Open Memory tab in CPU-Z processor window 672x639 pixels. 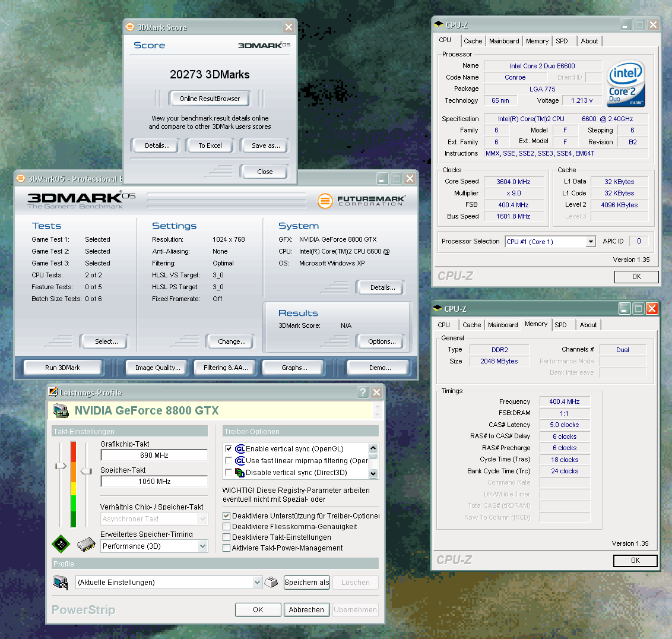(x=537, y=41)
